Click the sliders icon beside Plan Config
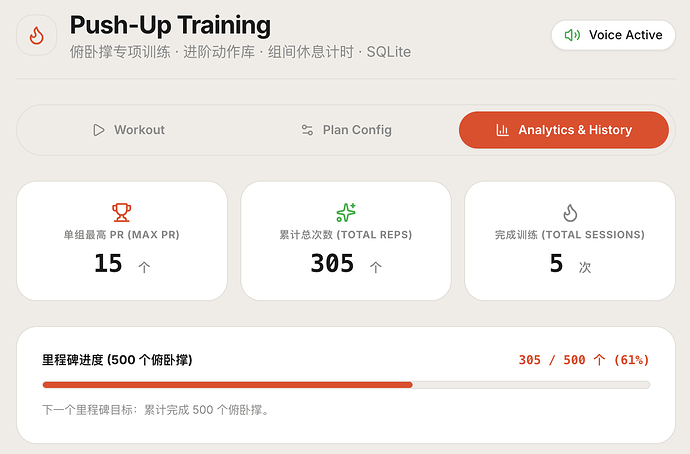The image size is (690, 454). tap(307, 130)
